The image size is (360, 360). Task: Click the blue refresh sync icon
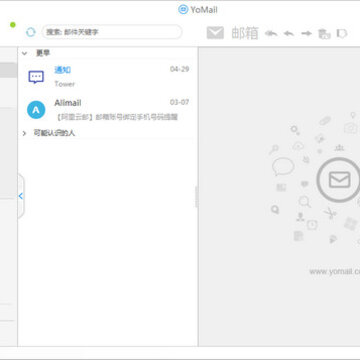[x=31, y=32]
